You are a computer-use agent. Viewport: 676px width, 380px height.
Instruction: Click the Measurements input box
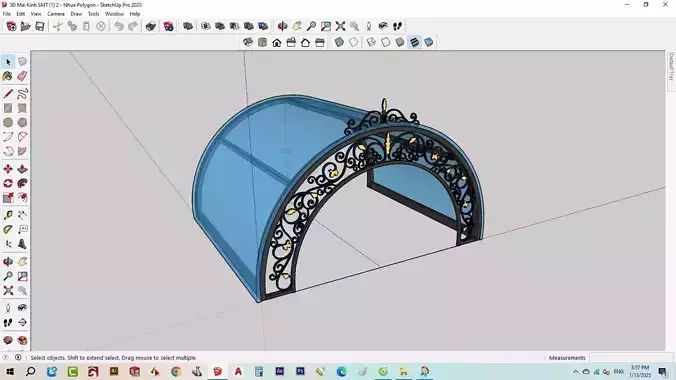coord(631,358)
